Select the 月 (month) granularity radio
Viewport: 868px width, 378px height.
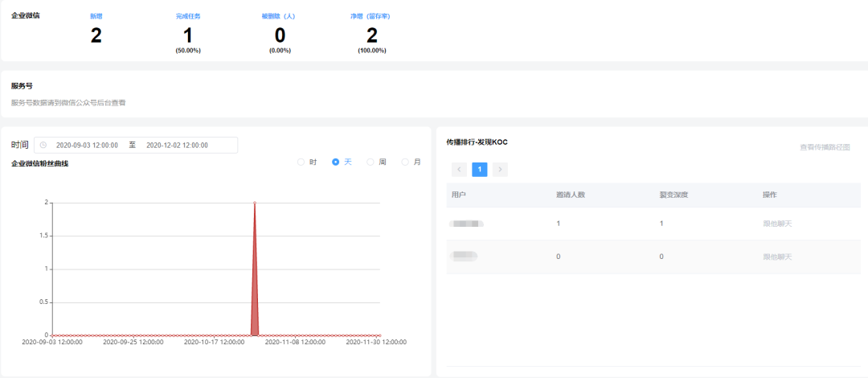point(405,162)
